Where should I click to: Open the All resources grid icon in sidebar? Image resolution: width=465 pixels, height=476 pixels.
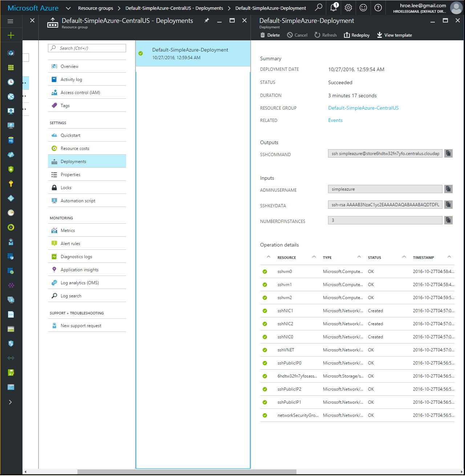coord(11,68)
